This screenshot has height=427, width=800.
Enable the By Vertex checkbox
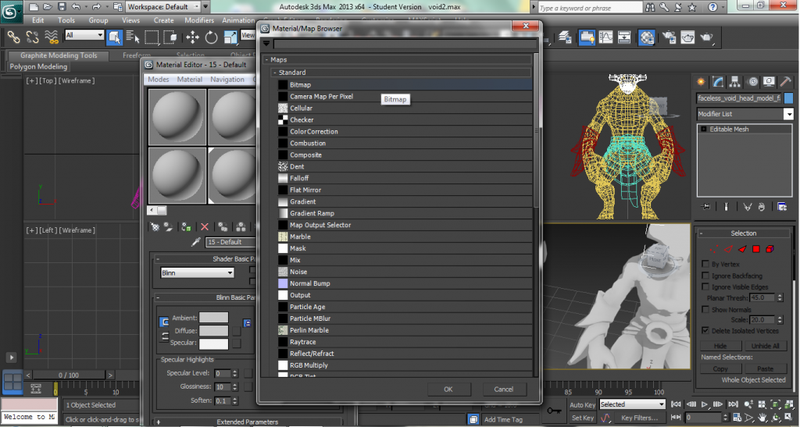705,264
